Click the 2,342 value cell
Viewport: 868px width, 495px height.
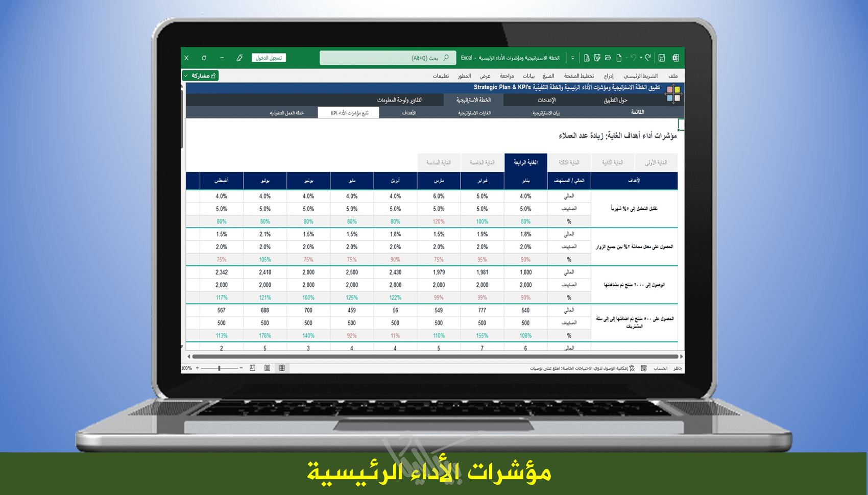click(222, 273)
